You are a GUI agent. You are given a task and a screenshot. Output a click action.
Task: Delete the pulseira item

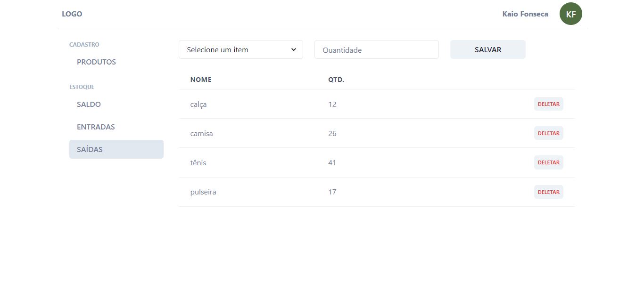click(548, 192)
